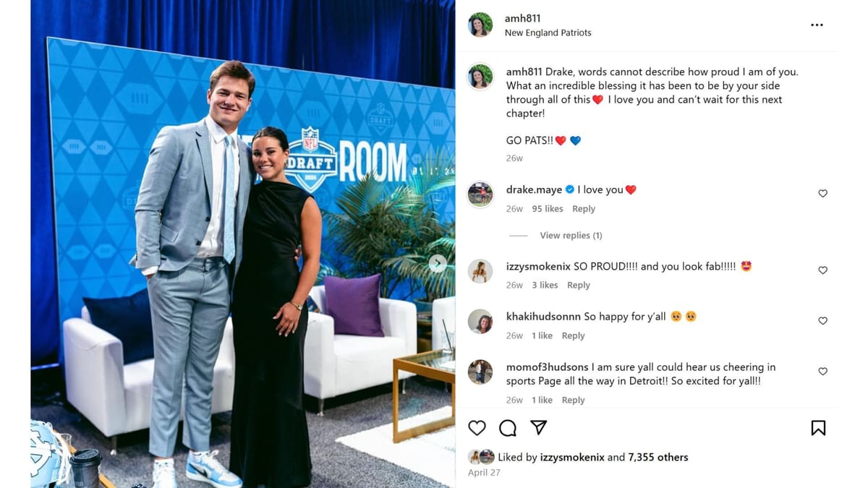Click the couple photo at draft room

pos(243,244)
